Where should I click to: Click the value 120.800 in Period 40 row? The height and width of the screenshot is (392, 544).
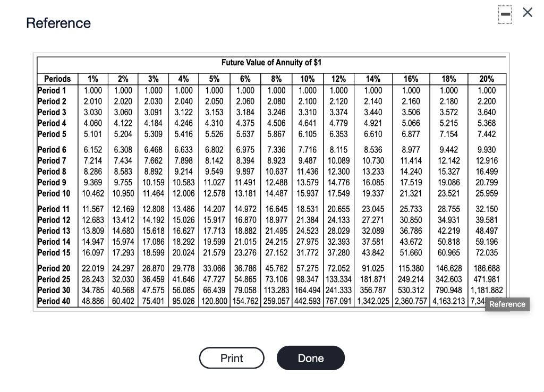214,301
